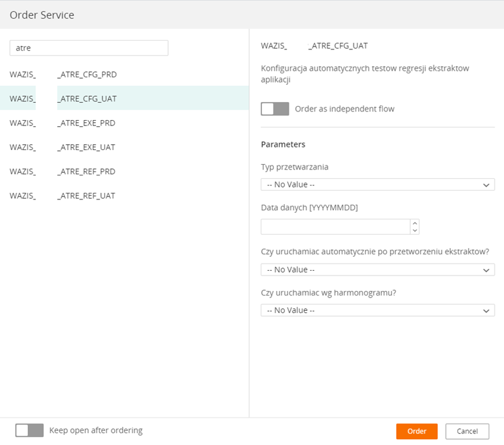Viewport: 504px width, 445px height.
Task: Expand the automatic run after extracts dropdown
Action: click(378, 270)
